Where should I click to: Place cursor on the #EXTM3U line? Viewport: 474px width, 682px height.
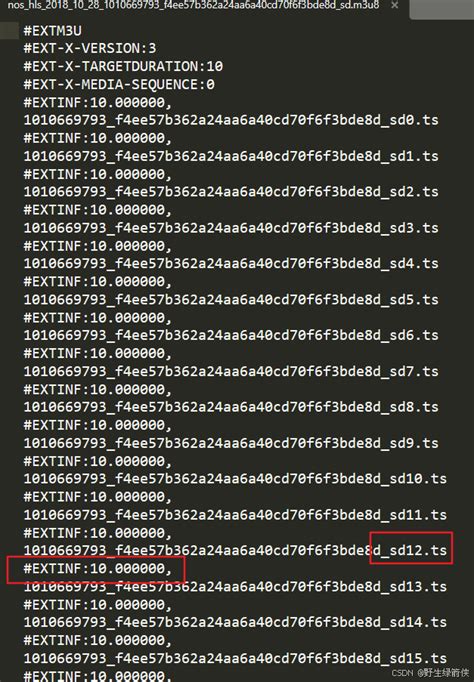pos(53,31)
